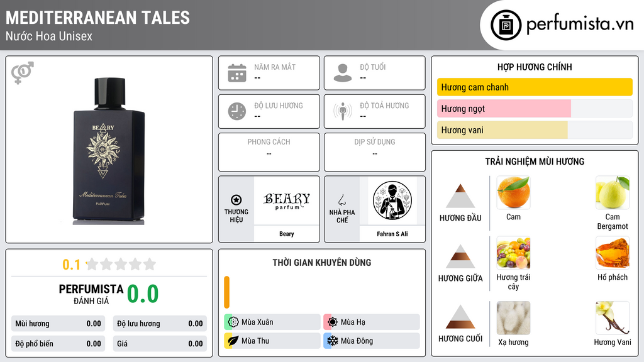
Task: Click the Hương ngọt accord bar
Action: click(x=535, y=108)
